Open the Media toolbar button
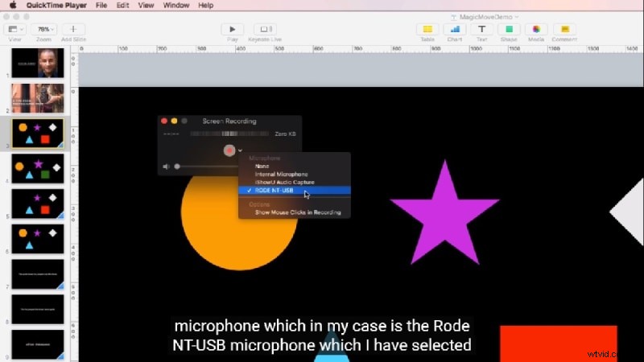 click(536, 29)
